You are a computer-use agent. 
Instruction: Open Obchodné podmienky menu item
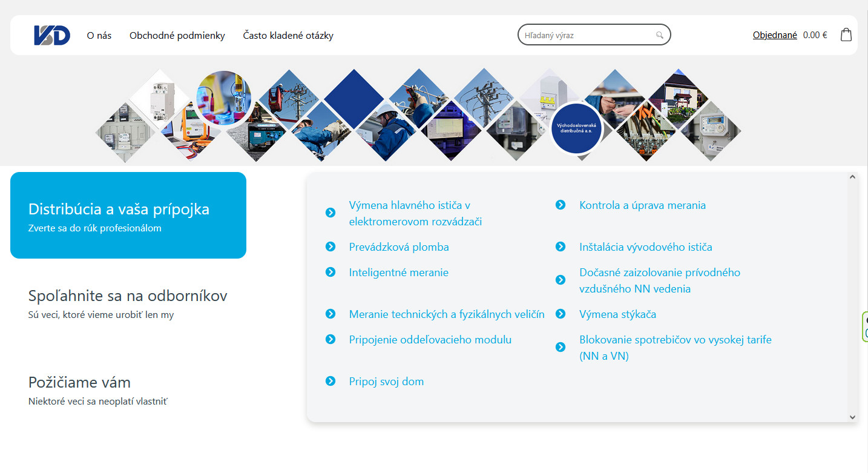[177, 36]
